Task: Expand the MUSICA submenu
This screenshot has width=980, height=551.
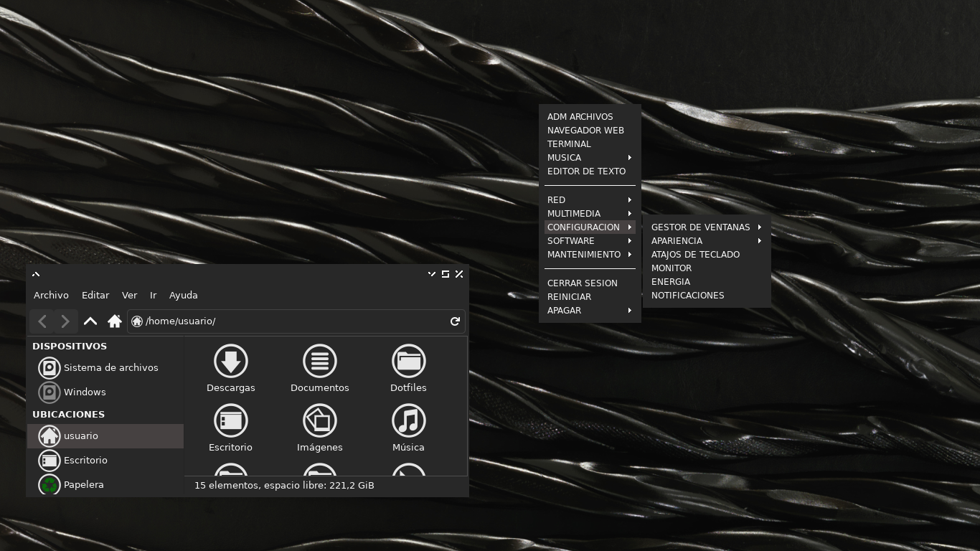Action: [x=590, y=158]
